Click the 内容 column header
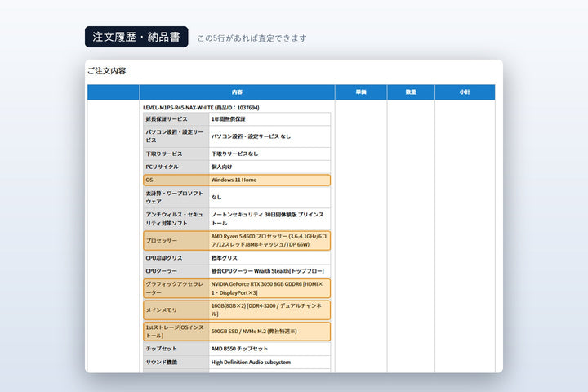 (x=237, y=92)
